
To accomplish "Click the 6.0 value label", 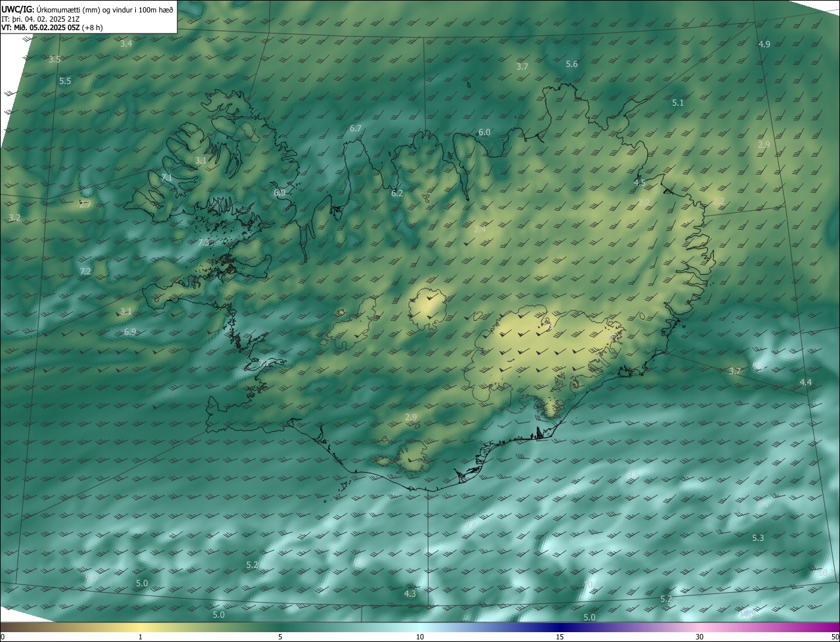I will tap(484, 132).
